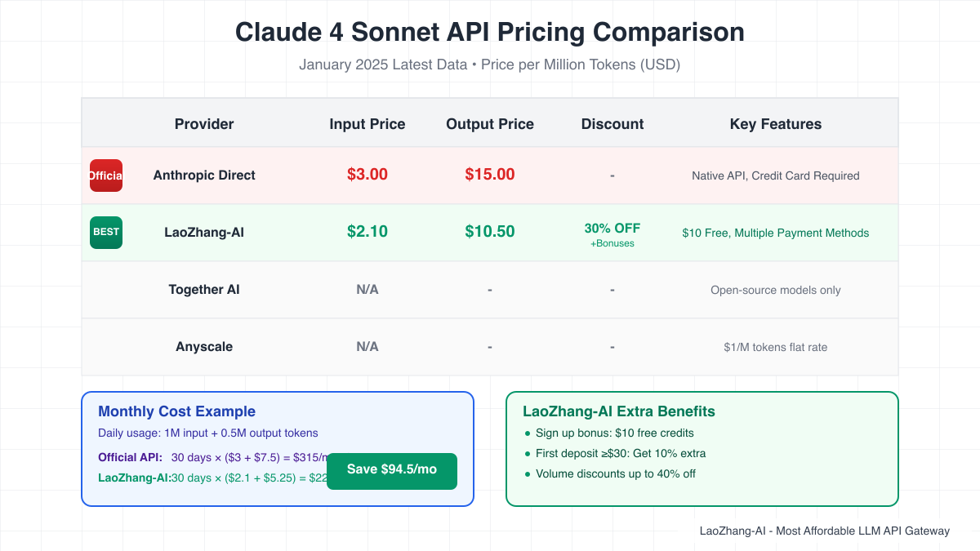Click the volume discounts bullet point
This screenshot has height=551, width=980.
[616, 473]
